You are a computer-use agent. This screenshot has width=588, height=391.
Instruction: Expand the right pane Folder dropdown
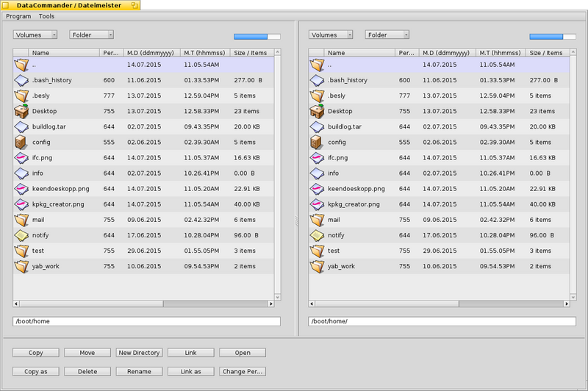click(x=387, y=35)
